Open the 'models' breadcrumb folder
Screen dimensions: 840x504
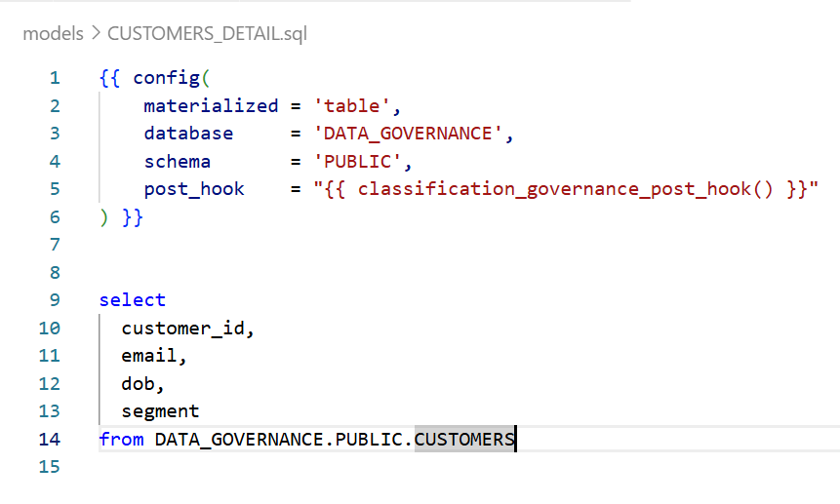click(53, 33)
